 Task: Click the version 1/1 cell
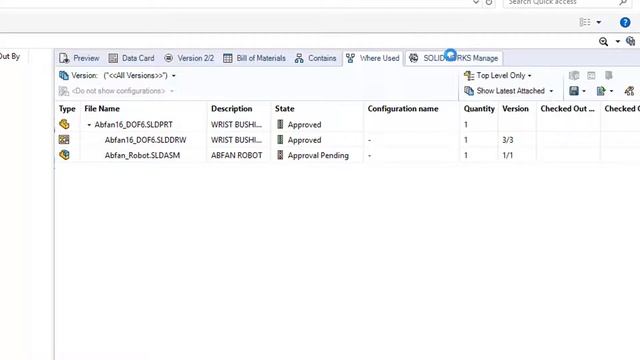507,156
